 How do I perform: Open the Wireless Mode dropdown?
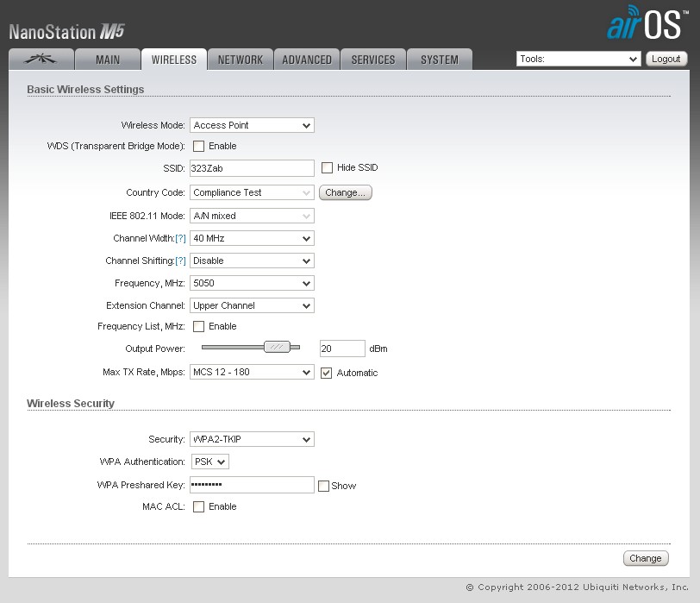coord(252,125)
